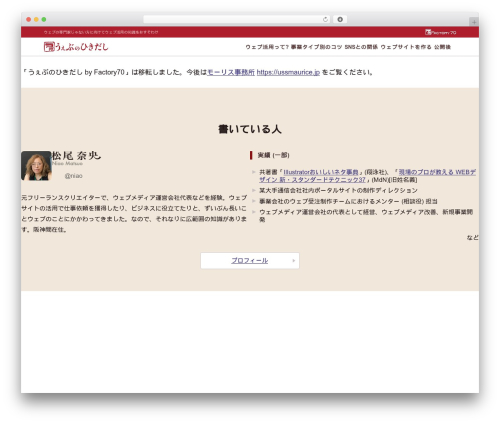The height and width of the screenshot is (423, 500).
Task: Click the author portrait photo
Action: pos(36,166)
